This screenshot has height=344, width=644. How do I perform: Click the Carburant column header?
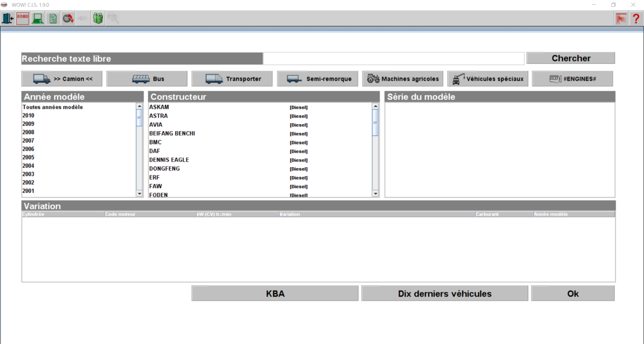pyautogui.click(x=504, y=214)
